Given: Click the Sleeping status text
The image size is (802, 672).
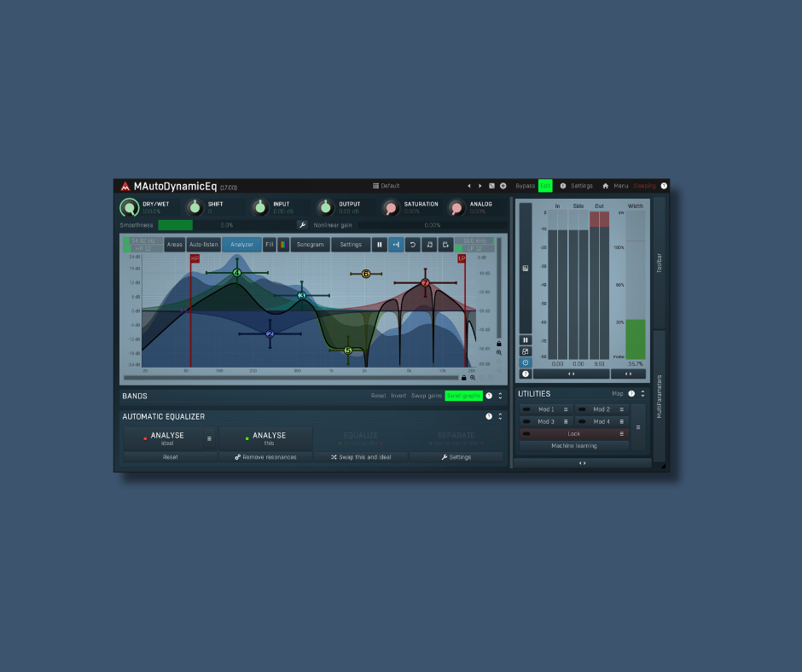Looking at the screenshot, I should pyautogui.click(x=644, y=186).
